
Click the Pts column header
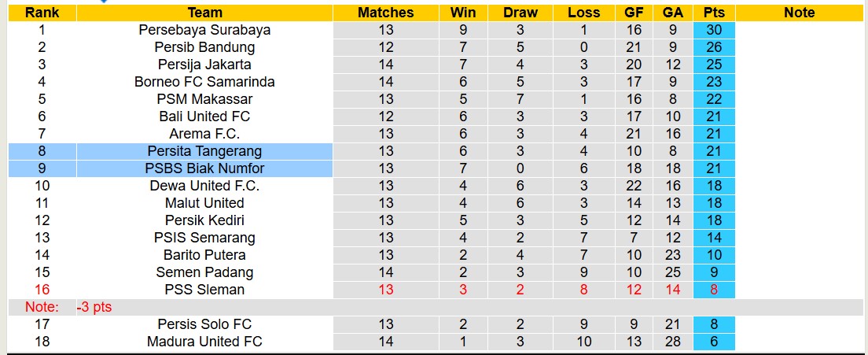click(x=714, y=13)
